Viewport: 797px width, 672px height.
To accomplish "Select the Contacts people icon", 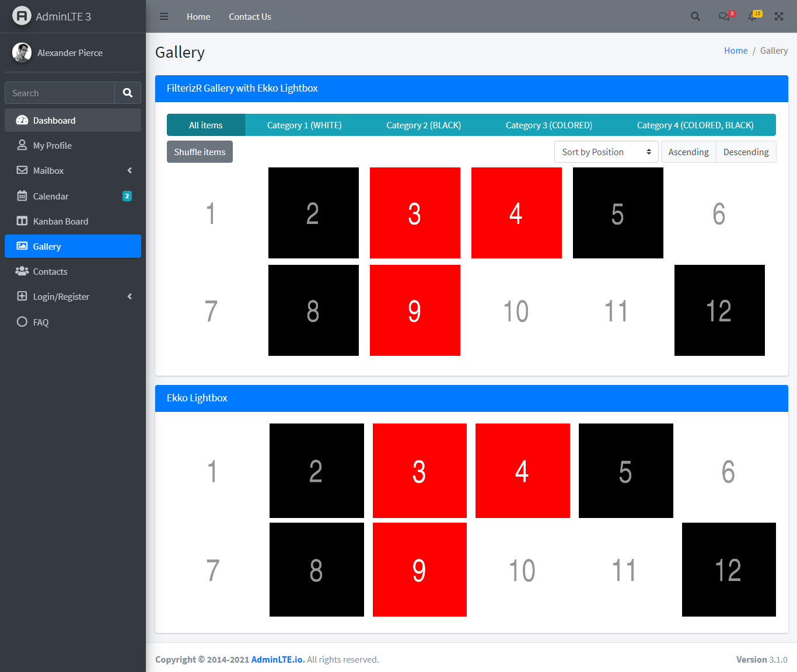I will point(22,271).
